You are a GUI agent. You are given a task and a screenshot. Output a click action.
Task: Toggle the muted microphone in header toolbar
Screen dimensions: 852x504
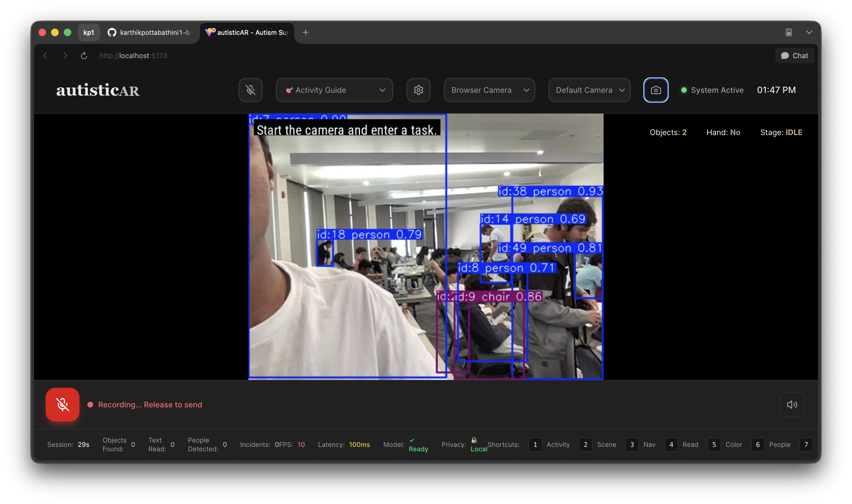250,90
